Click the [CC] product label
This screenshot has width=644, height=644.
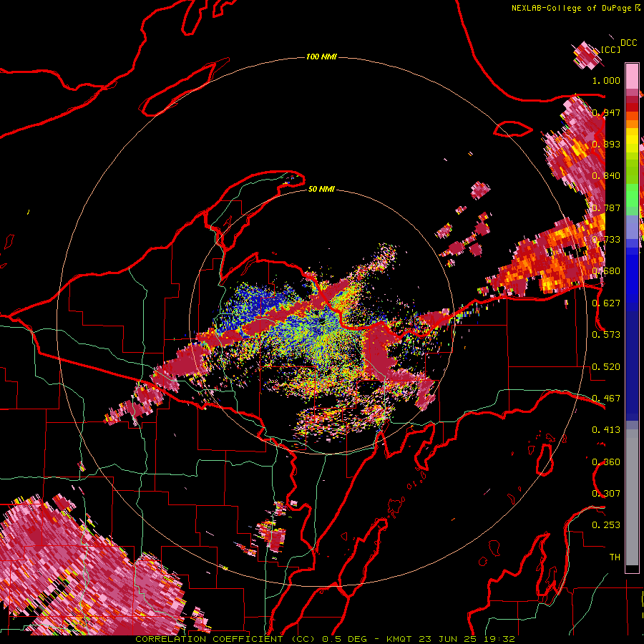click(611, 49)
